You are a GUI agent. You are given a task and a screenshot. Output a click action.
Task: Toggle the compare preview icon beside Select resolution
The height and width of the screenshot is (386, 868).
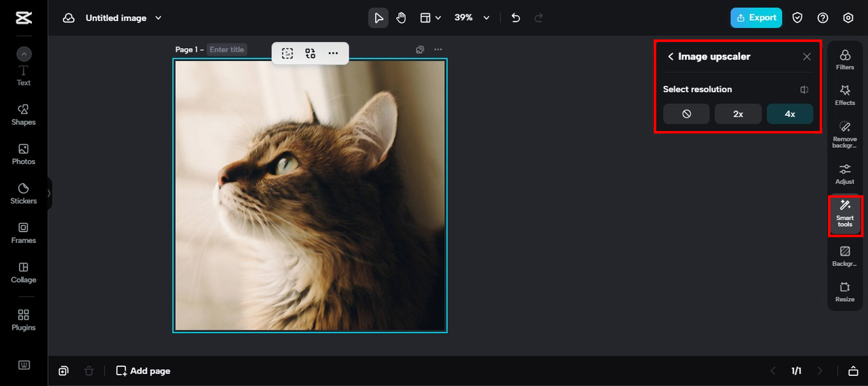click(x=804, y=90)
